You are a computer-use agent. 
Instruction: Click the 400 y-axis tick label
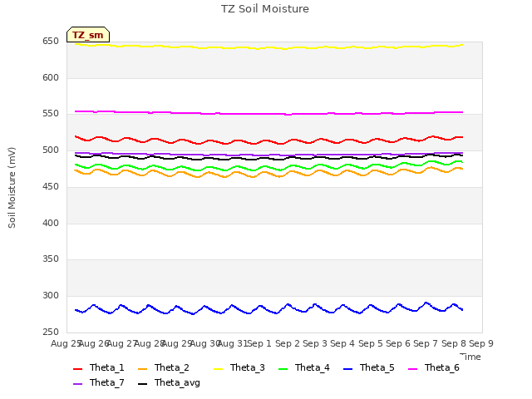(51, 224)
